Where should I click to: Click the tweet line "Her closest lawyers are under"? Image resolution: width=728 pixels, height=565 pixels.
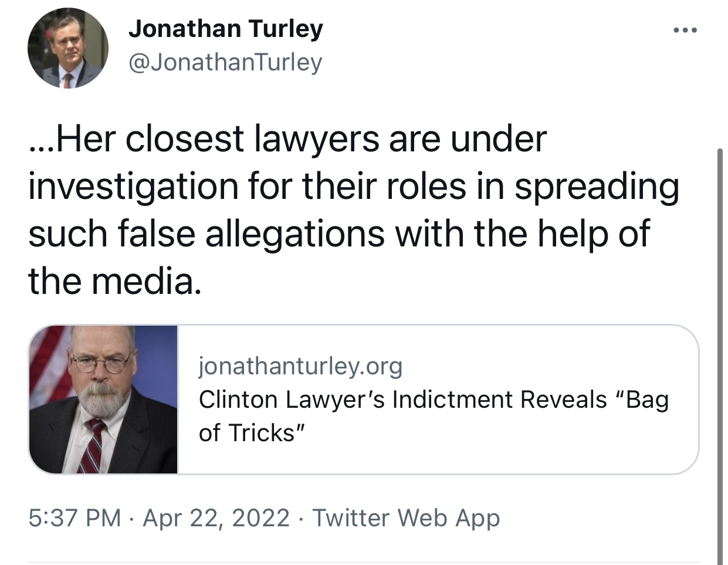pyautogui.click(x=287, y=139)
